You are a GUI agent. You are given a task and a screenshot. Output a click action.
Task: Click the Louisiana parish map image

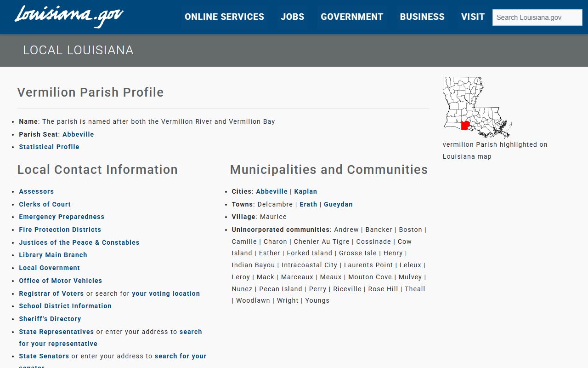coord(477,108)
